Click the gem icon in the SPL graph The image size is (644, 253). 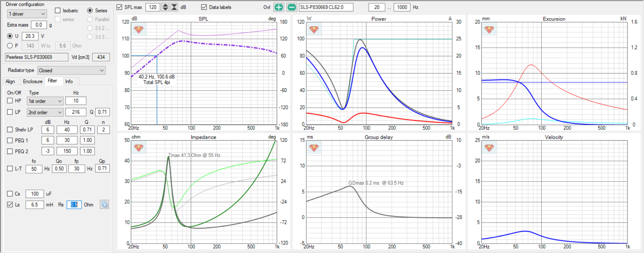pos(139,30)
